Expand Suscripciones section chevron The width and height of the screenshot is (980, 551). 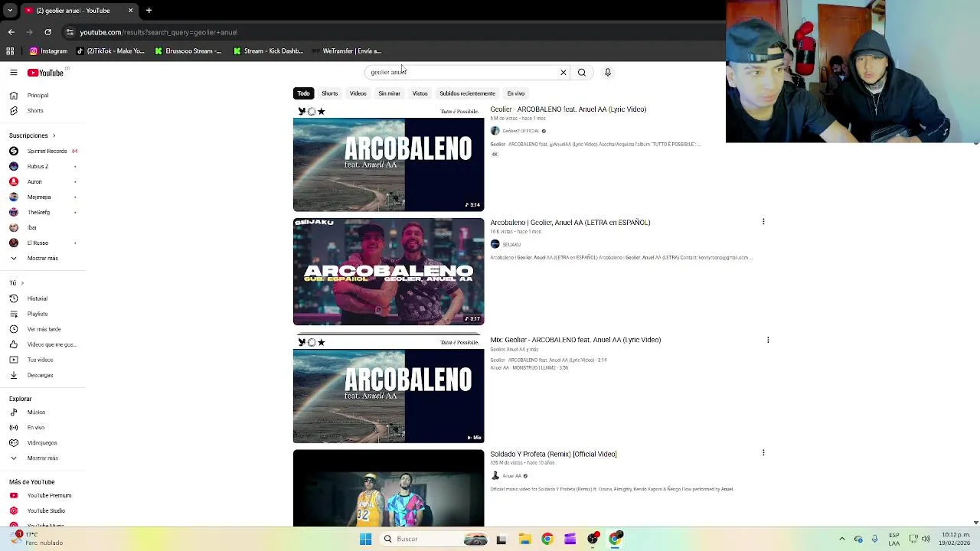[54, 135]
